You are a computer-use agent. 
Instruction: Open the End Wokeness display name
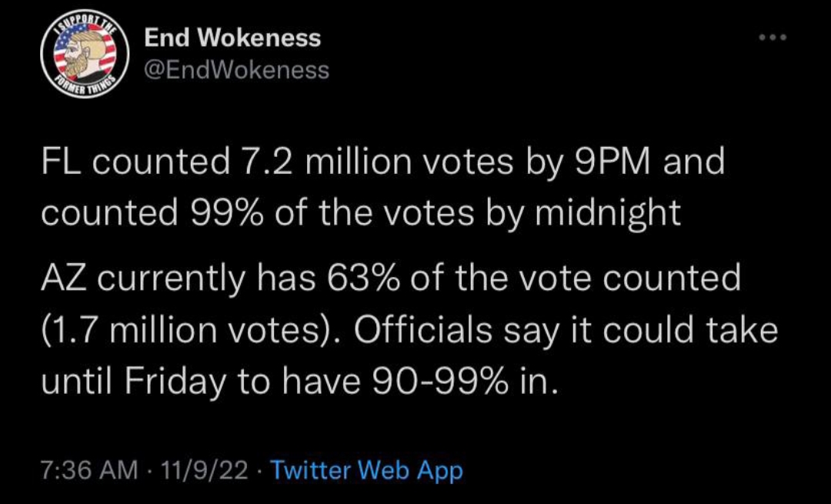[232, 38]
